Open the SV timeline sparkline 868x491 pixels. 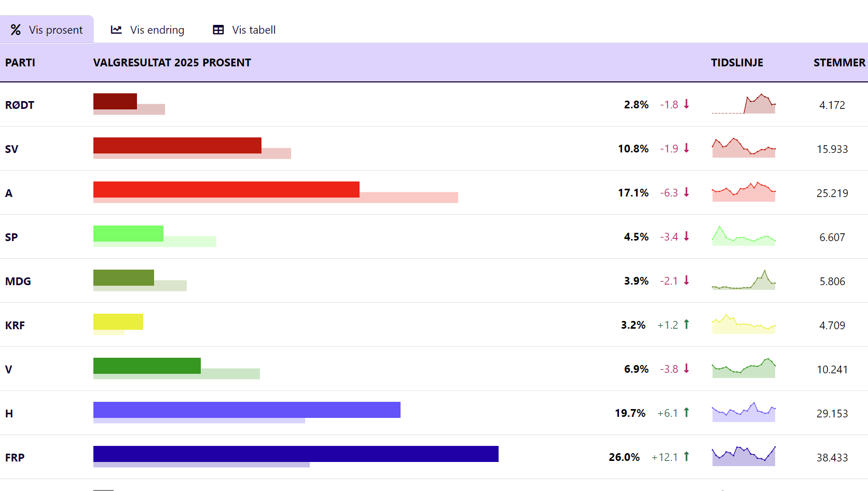point(743,148)
